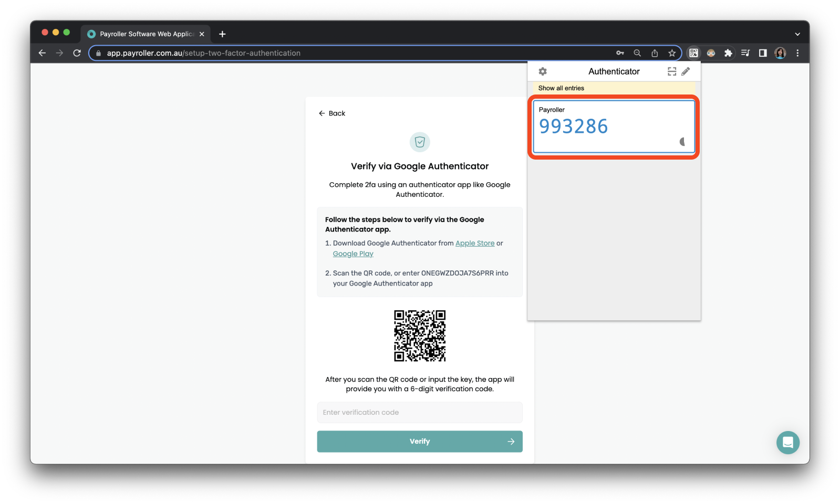Screen dimensions: 840x504
Task: Click the Authenticator scan QR code icon
Action: pos(672,71)
